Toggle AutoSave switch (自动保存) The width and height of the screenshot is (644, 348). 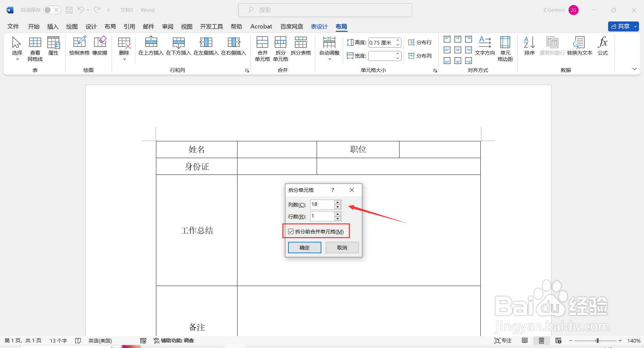(52, 10)
